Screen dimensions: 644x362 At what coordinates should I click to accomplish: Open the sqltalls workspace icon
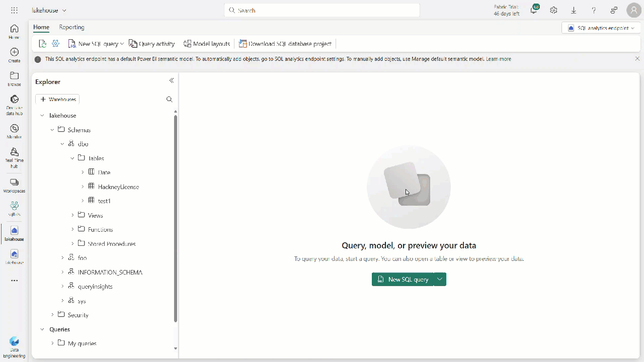coord(14,209)
